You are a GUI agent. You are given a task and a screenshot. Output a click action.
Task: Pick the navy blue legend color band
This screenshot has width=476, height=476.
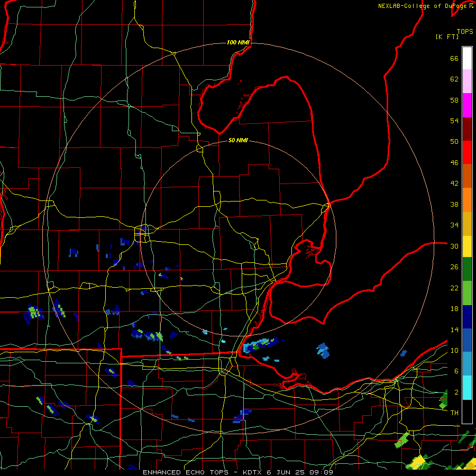[467, 317]
